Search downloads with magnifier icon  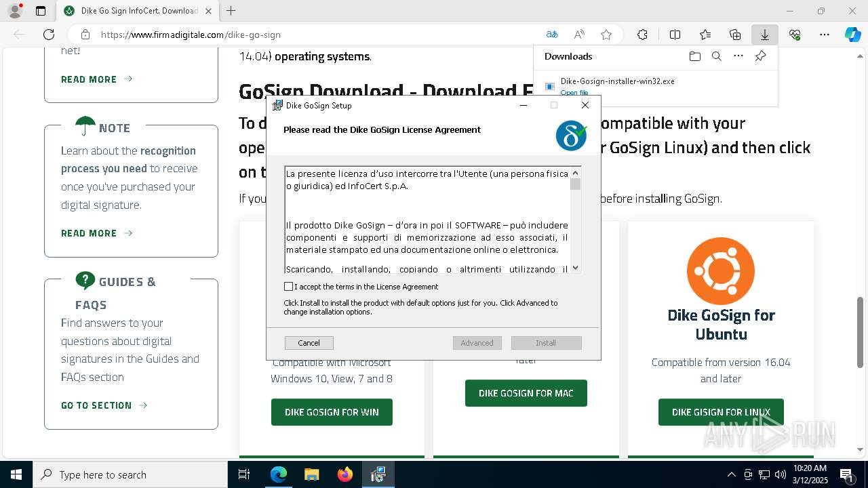click(x=717, y=56)
